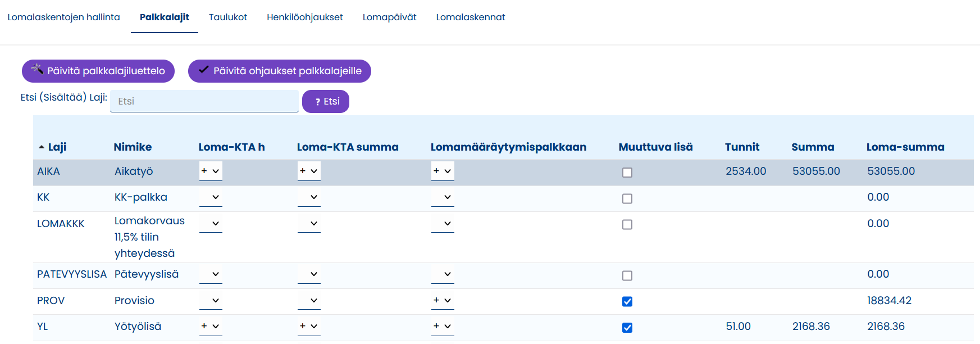The image size is (980, 344).
Task: Focus the Etsi Laji search field
Action: [x=204, y=101]
